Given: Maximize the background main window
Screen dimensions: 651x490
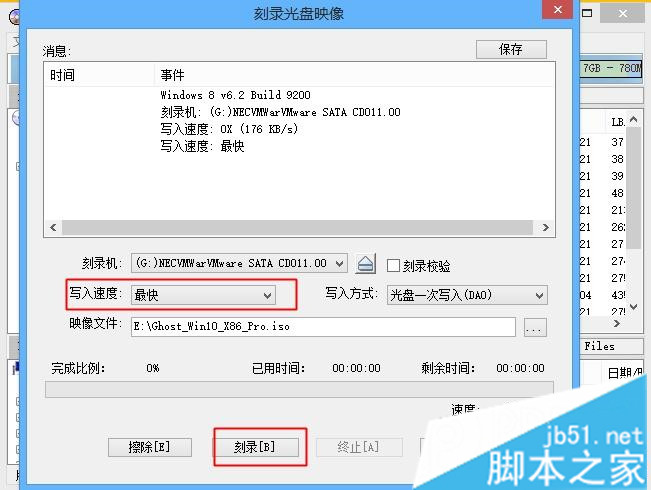Looking at the screenshot, I should click(x=587, y=13).
